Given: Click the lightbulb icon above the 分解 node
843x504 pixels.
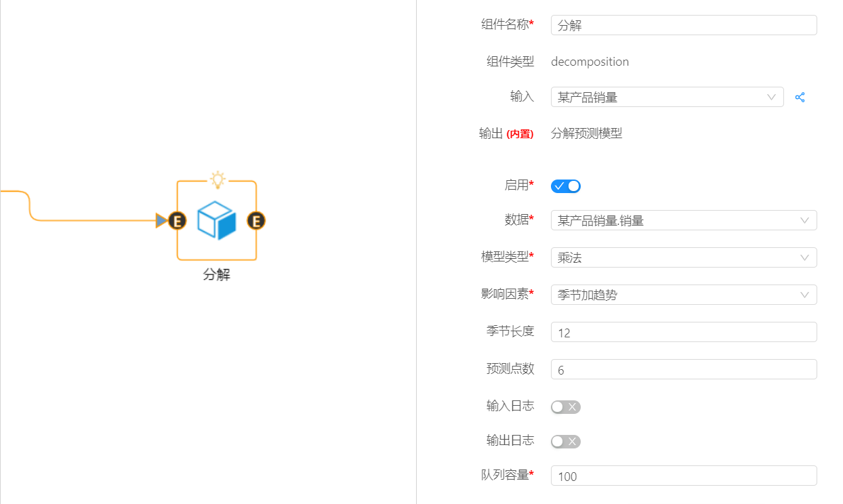Looking at the screenshot, I should 217,180.
